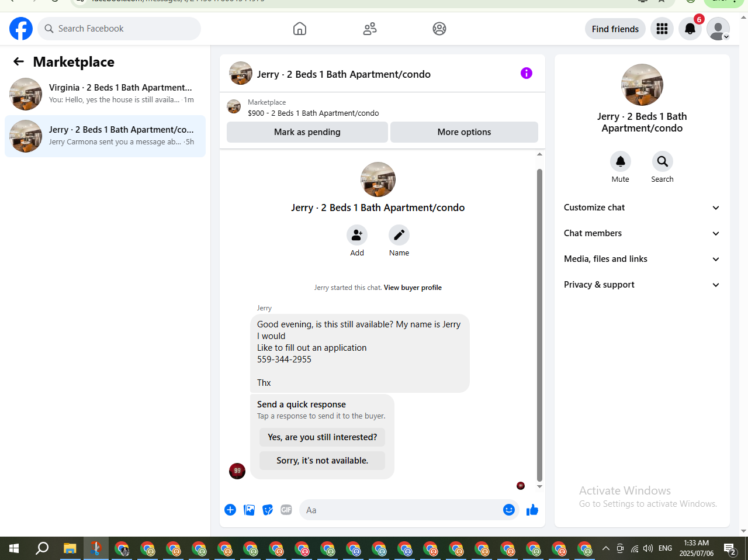Open network icon in system tray
The image size is (748, 560).
(x=635, y=548)
